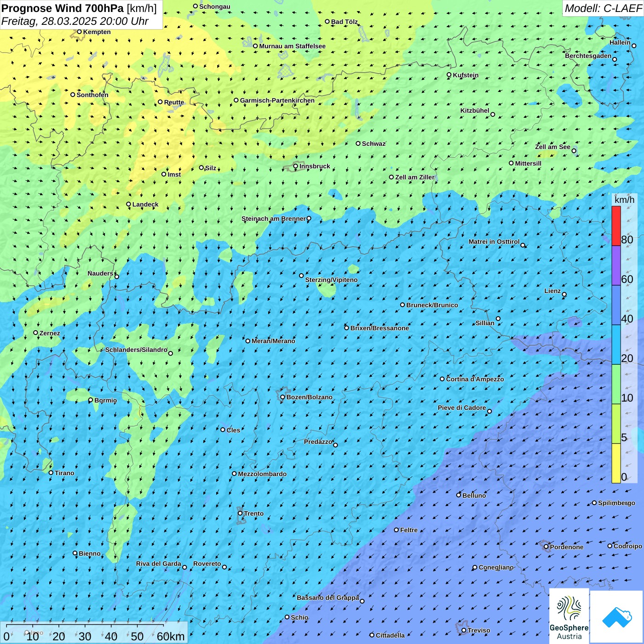Click the Feltre city marker
Viewport: 644px width, 644px height.
point(397,530)
